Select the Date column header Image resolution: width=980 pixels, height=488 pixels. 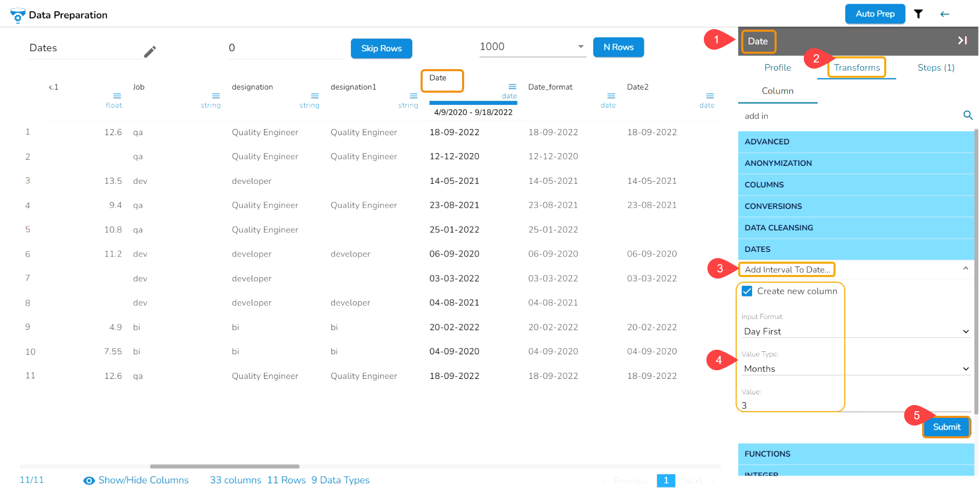pos(438,78)
